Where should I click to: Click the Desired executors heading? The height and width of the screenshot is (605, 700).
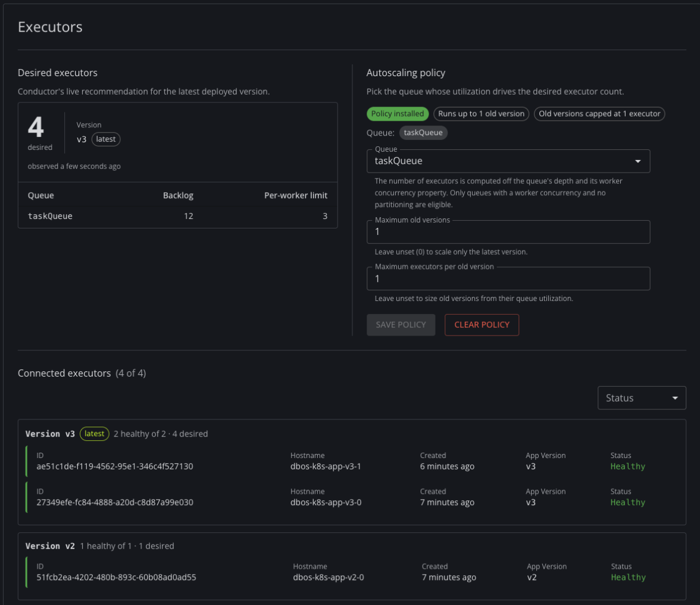pos(58,73)
